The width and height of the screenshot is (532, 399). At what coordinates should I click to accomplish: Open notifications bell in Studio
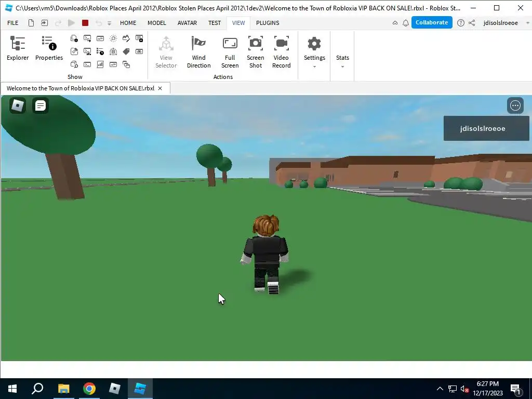[x=405, y=23]
